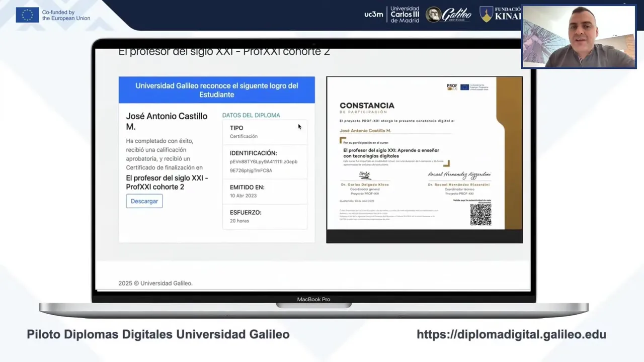Screen dimensions: 644x362
Task: Click the European Union flag logo
Action: pos(27,15)
